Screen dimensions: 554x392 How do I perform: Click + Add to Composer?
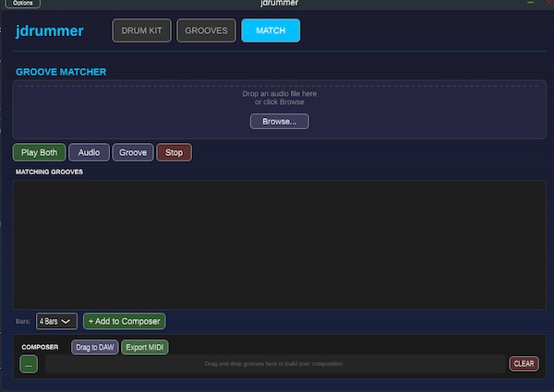tap(125, 321)
